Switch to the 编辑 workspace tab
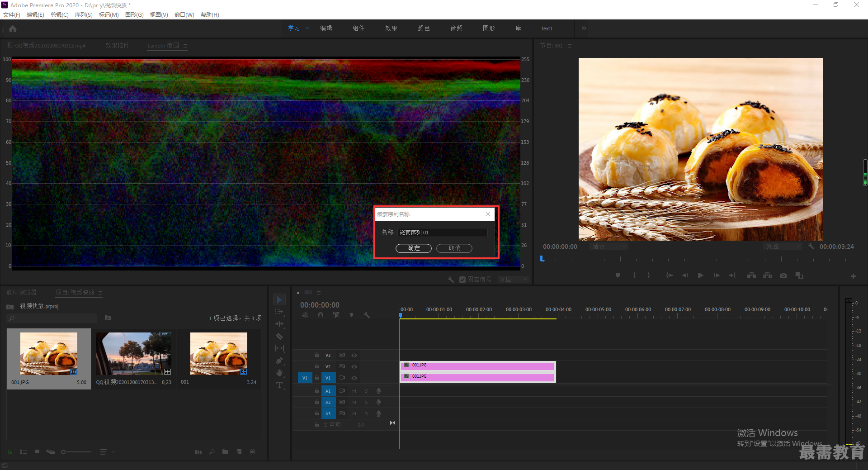Image resolution: width=868 pixels, height=470 pixels. click(x=326, y=28)
